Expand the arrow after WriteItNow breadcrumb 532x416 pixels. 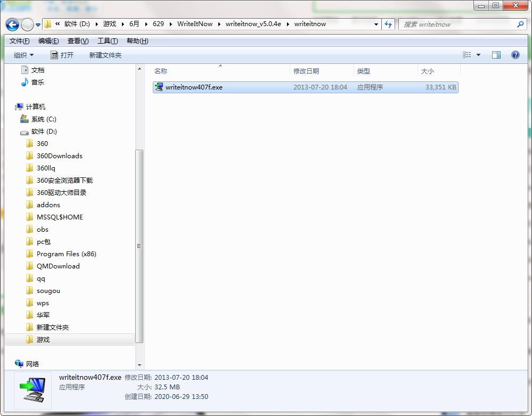point(219,24)
